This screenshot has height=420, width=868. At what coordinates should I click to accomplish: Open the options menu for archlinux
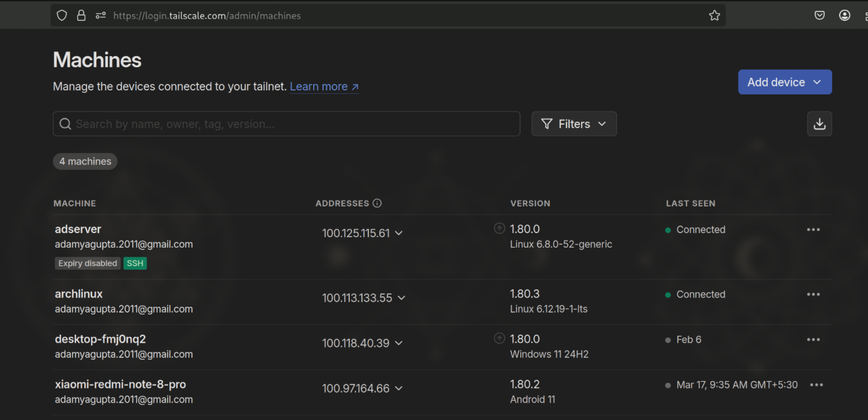pyautogui.click(x=813, y=294)
